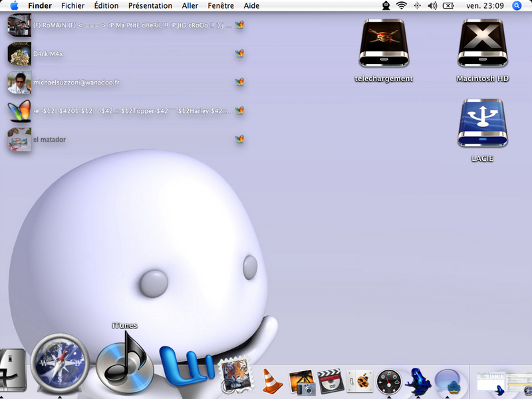Viewport: 532px width, 399px height.
Task: Open the Présentation menu
Action: coord(150,6)
